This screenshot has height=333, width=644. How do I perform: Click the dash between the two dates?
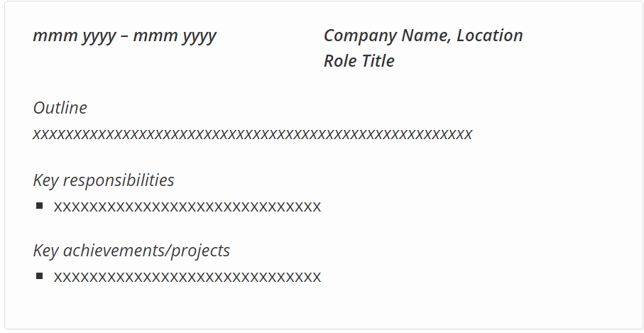[x=125, y=36]
